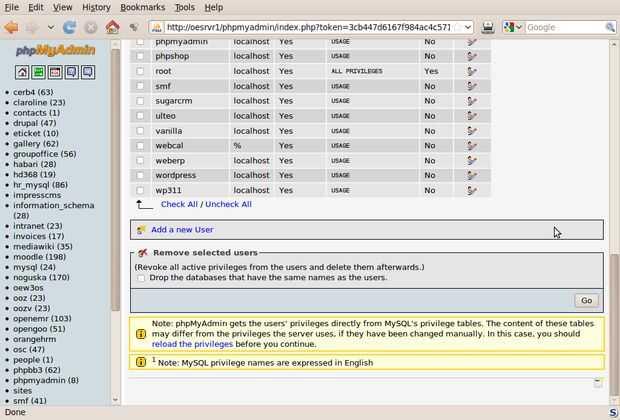Open the Edit menu
Viewport: 620px width, 420px height.
(36, 8)
